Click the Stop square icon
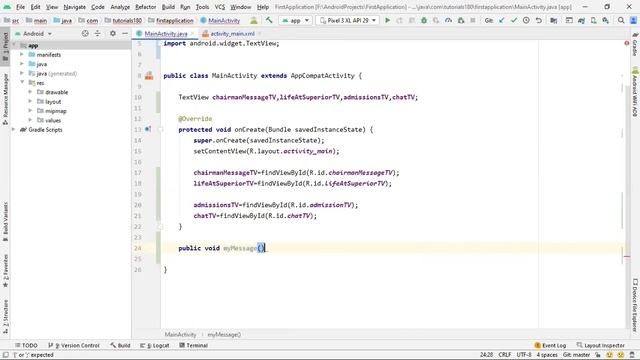Image resolution: width=640 pixels, height=360 pixels. tap(473, 20)
